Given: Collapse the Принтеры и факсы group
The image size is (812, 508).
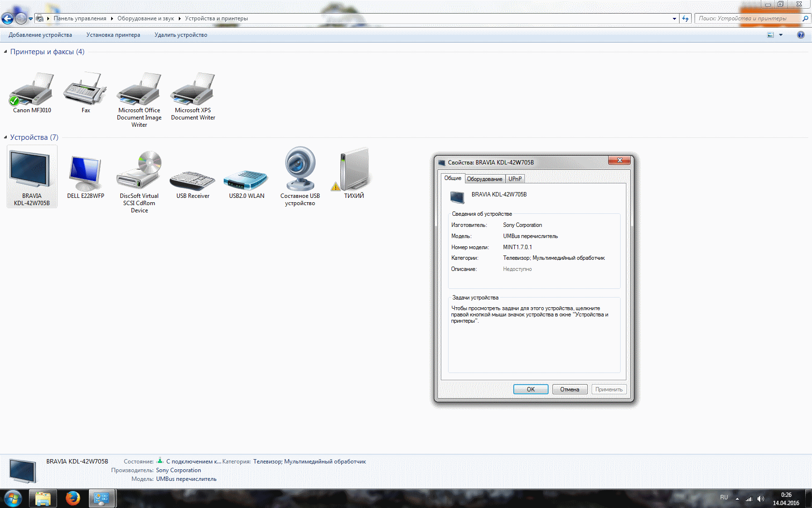Looking at the screenshot, I should [5, 52].
